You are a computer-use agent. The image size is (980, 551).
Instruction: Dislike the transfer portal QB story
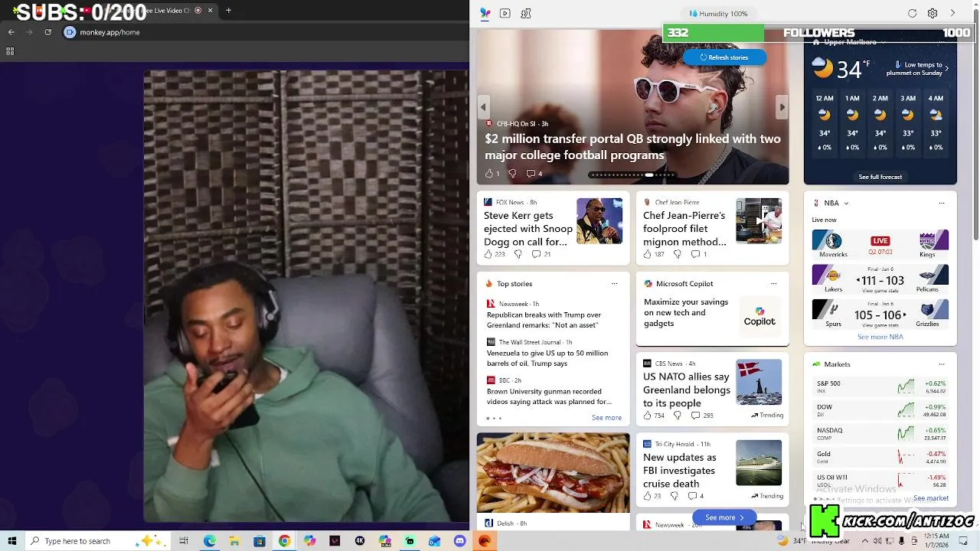[512, 174]
